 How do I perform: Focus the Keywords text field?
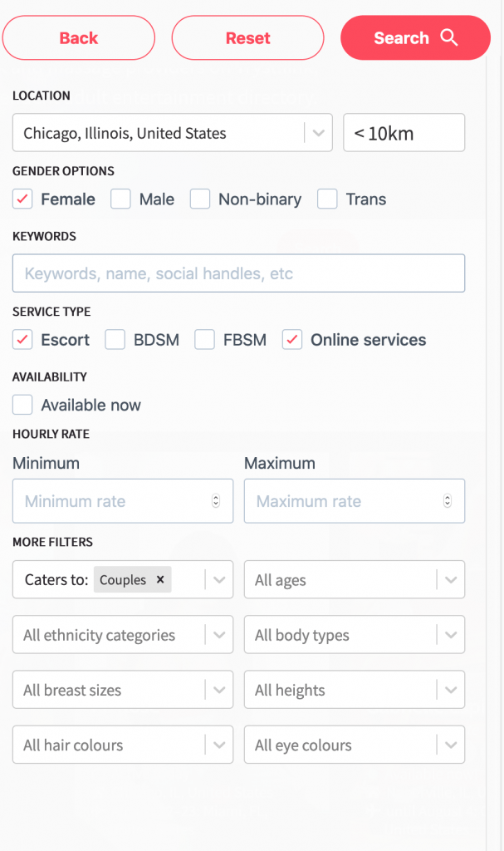(238, 273)
